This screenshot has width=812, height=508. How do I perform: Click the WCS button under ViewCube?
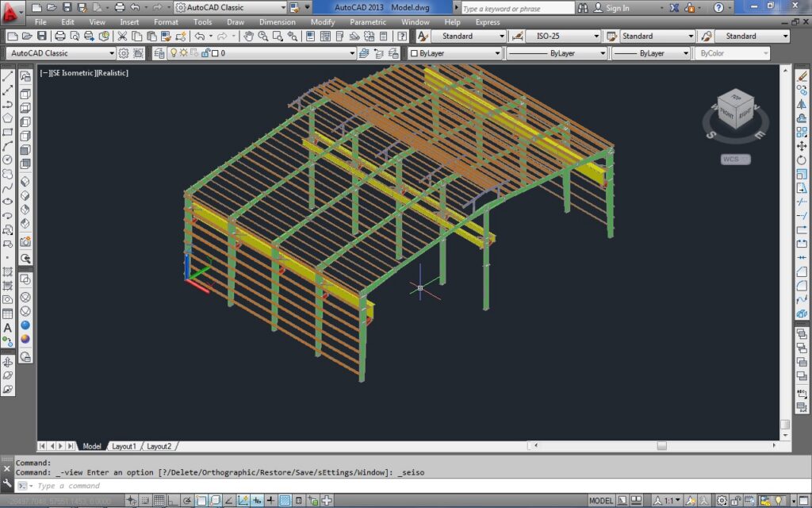[x=735, y=159]
